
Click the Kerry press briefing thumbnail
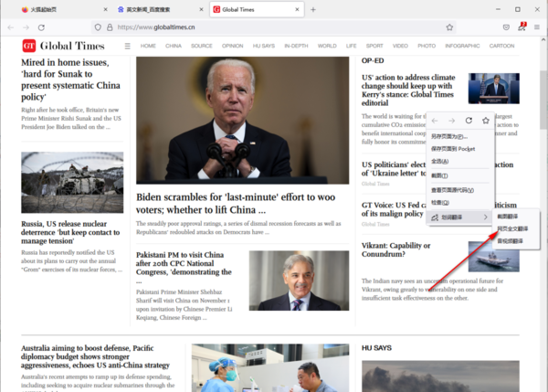[x=494, y=88]
